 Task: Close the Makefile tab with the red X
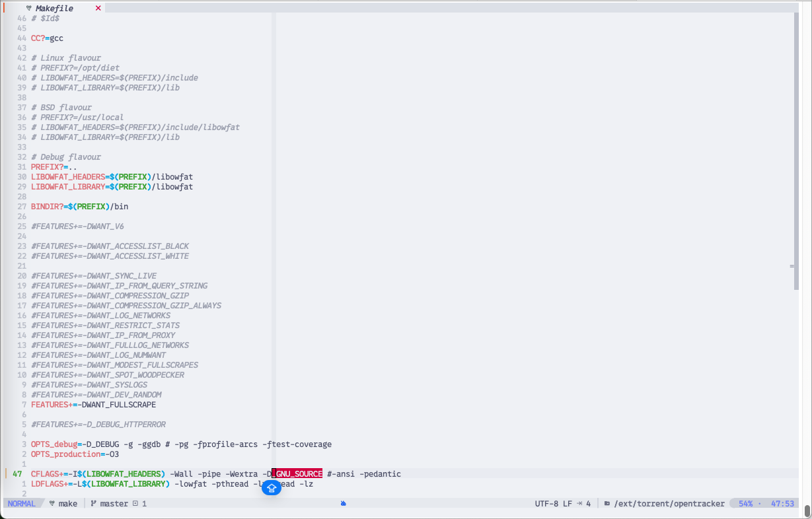(x=98, y=8)
